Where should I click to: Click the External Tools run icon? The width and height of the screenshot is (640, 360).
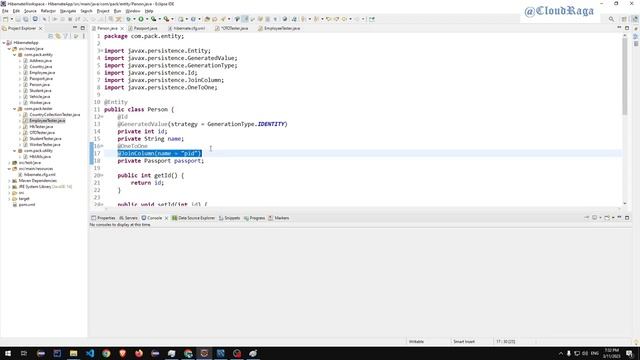[x=167, y=19]
